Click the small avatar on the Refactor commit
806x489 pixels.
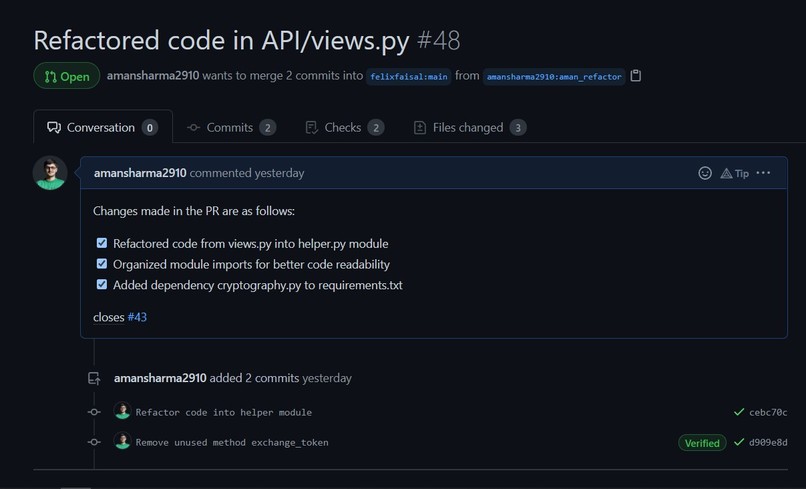122,411
